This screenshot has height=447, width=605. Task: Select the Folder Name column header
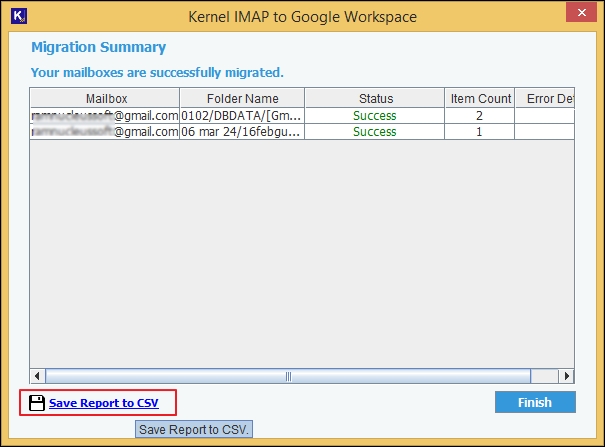click(242, 98)
